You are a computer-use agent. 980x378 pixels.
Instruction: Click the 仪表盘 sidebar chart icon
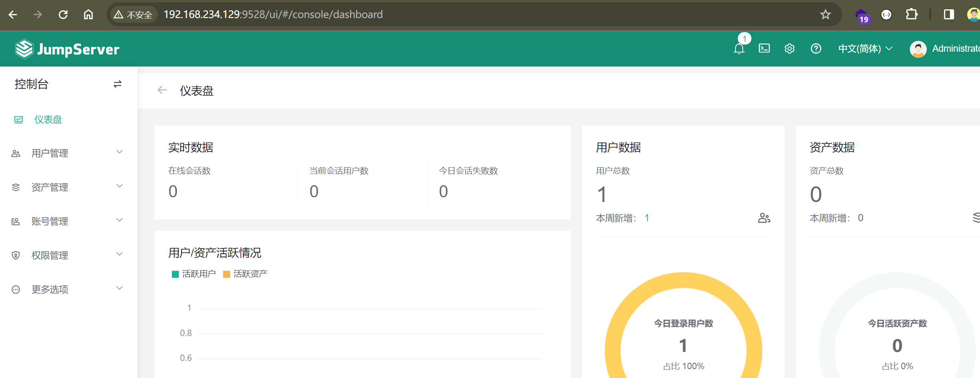point(18,119)
